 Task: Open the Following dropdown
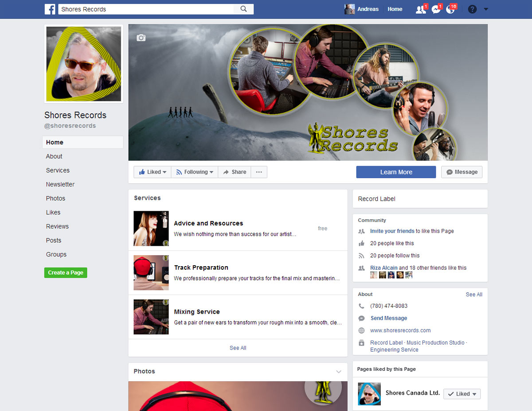[195, 172]
